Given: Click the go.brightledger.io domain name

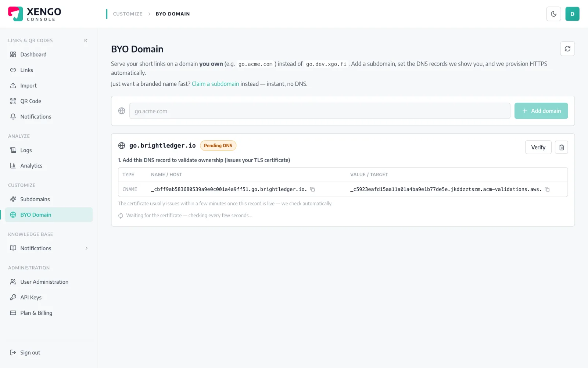Looking at the screenshot, I should 162,146.
